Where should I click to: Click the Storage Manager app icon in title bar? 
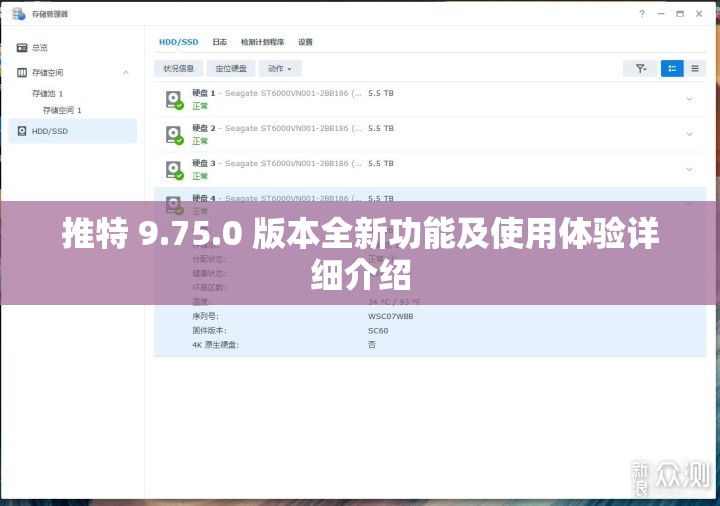tap(19, 14)
